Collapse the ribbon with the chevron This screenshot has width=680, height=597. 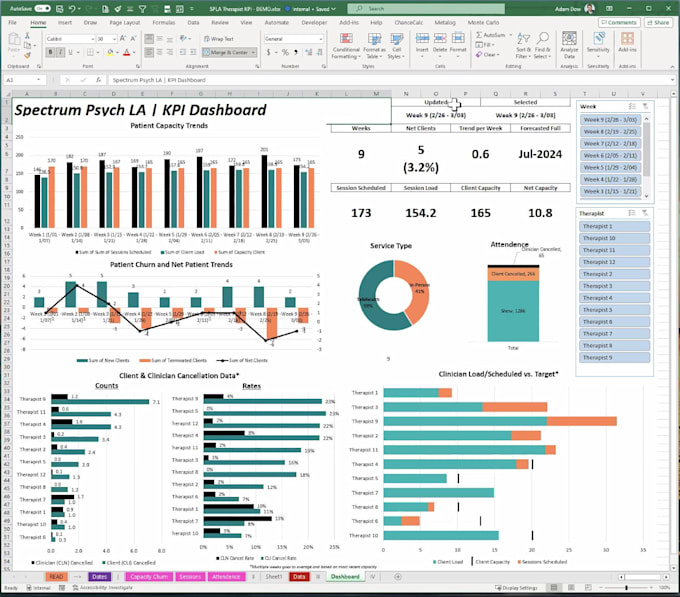click(x=673, y=66)
